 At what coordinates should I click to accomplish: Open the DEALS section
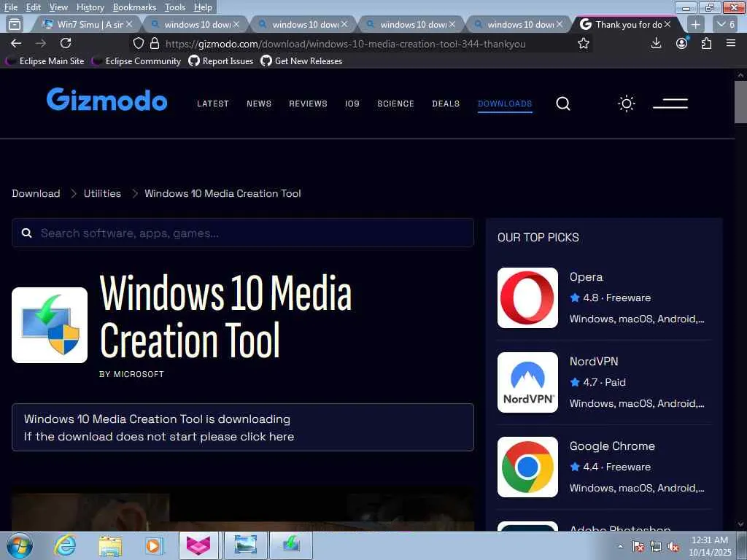(x=446, y=104)
